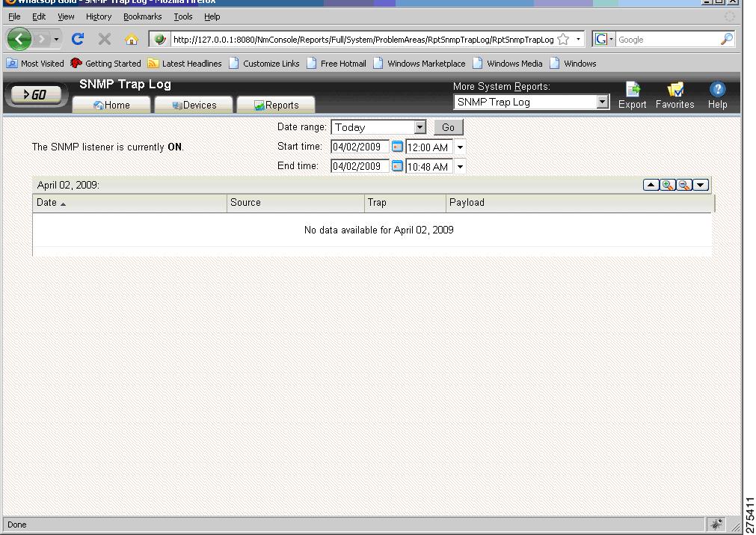Switch to the Reports tab

pyautogui.click(x=276, y=105)
